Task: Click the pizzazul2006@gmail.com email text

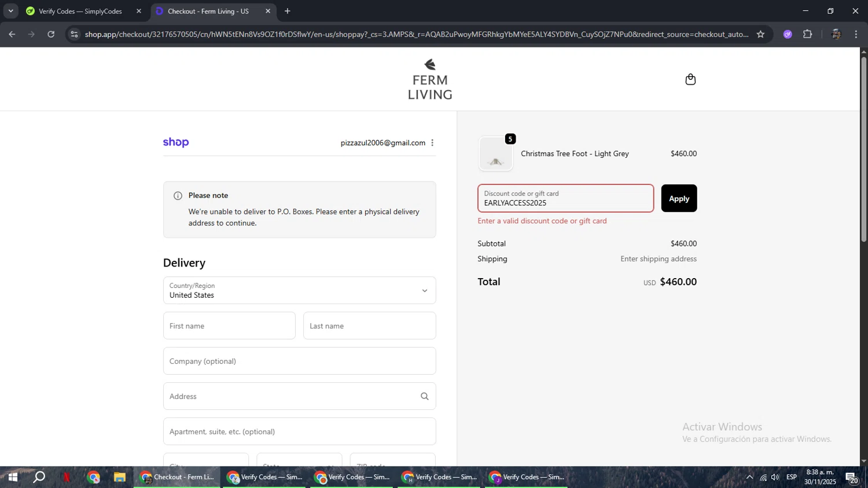Action: [x=382, y=143]
